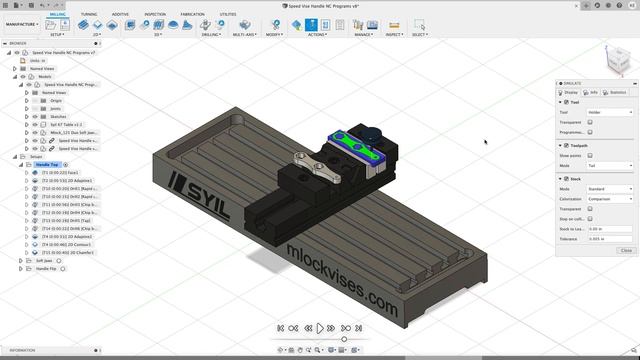Click the Measure ruler icon
Viewport: 640px width, 360px height.
[x=394, y=25]
